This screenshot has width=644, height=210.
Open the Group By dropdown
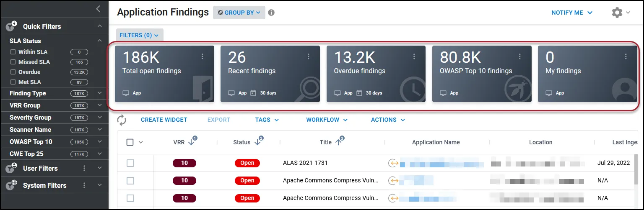239,13
